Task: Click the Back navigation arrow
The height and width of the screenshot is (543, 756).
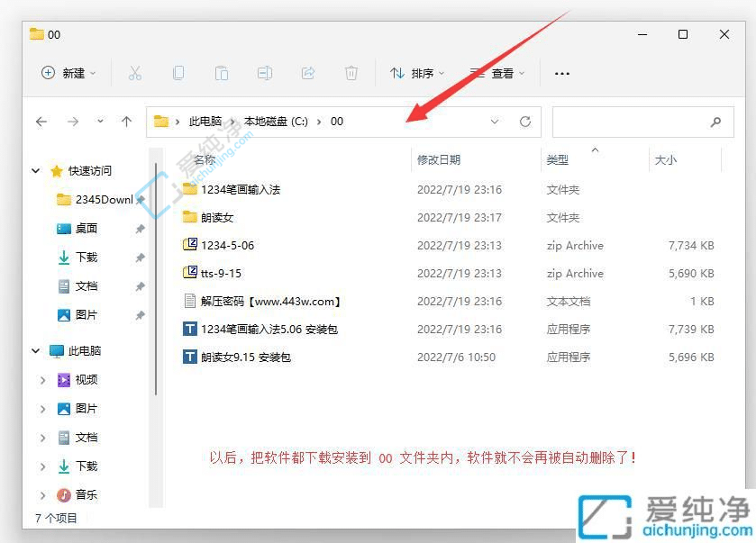Action: [41, 122]
